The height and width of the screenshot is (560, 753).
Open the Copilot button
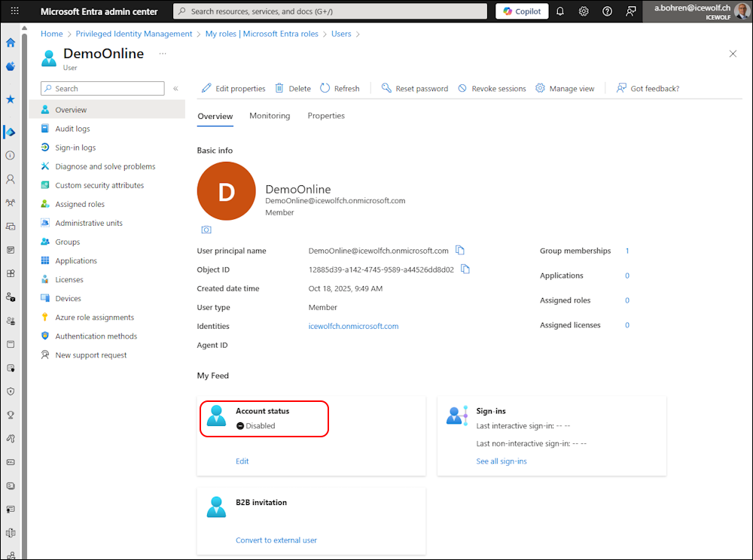point(522,11)
